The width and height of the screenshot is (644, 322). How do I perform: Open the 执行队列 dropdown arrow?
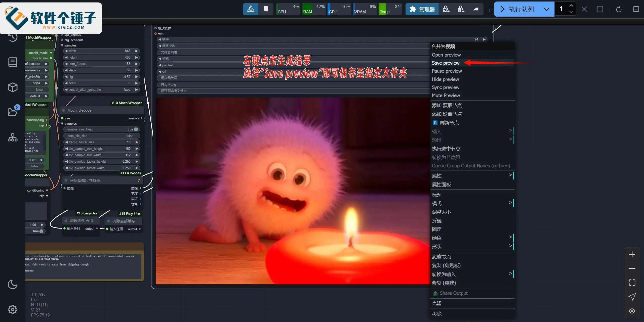click(x=546, y=9)
